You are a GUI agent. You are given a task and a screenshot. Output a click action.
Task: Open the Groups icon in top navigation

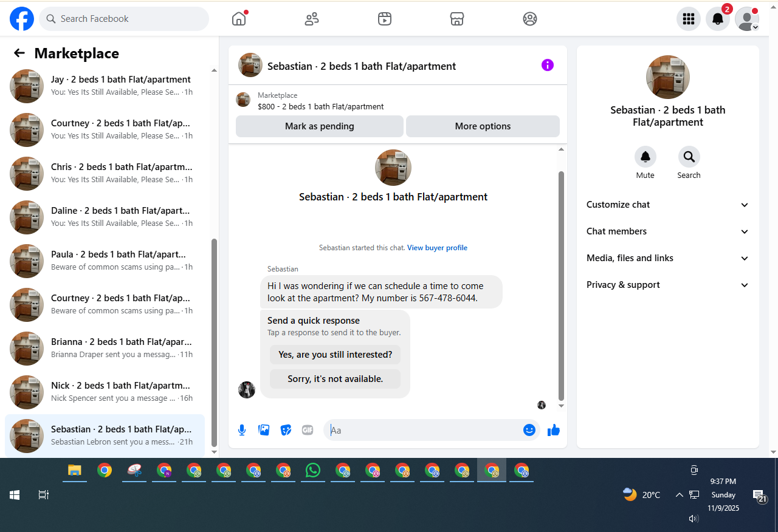530,19
